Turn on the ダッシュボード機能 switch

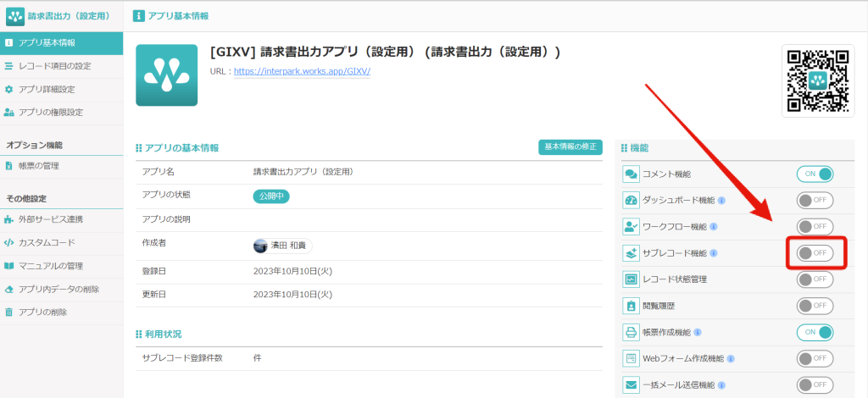coord(815,201)
